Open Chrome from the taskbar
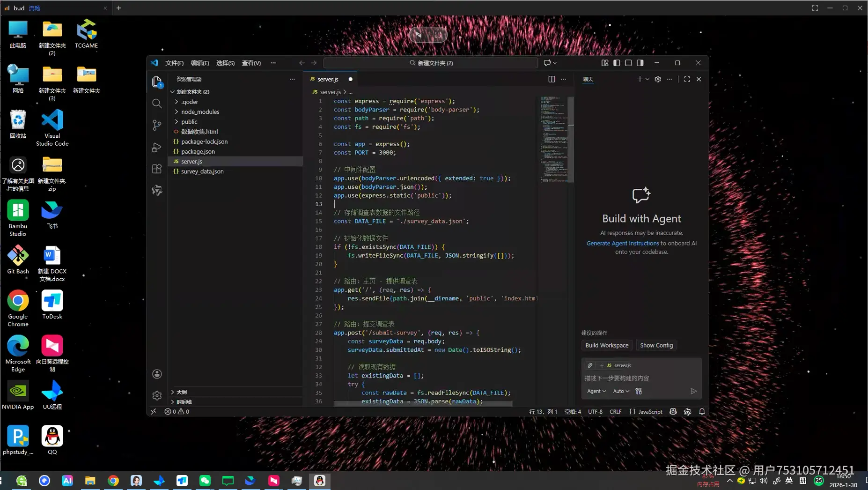 (113, 481)
